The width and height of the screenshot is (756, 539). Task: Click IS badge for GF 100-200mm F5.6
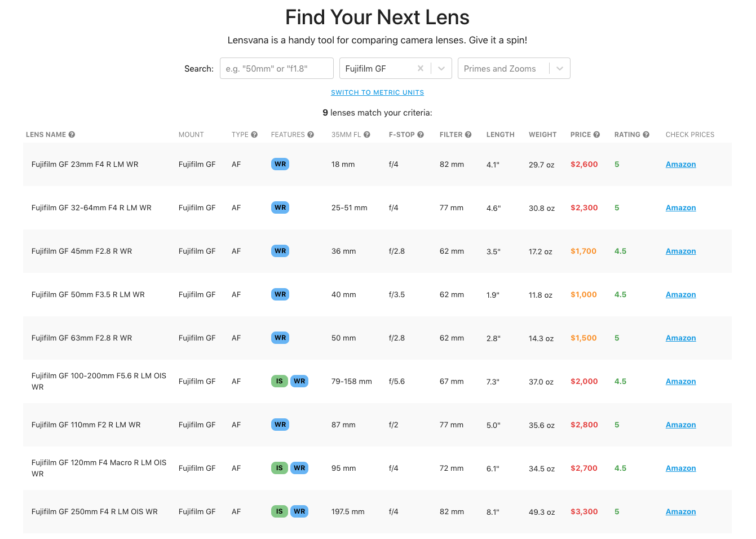tap(279, 381)
